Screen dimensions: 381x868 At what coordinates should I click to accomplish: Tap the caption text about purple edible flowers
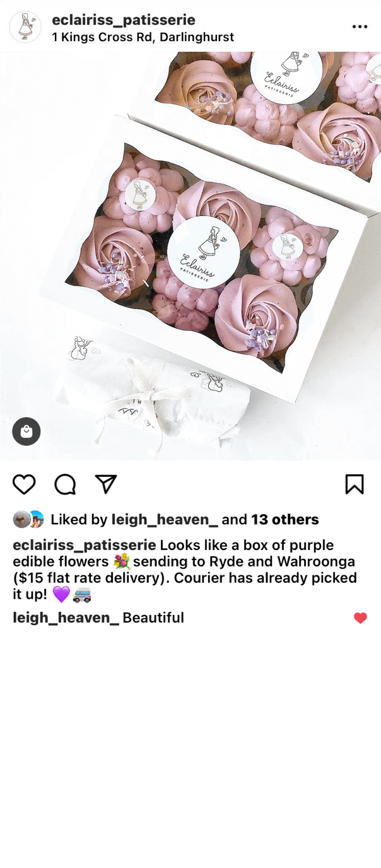185,570
